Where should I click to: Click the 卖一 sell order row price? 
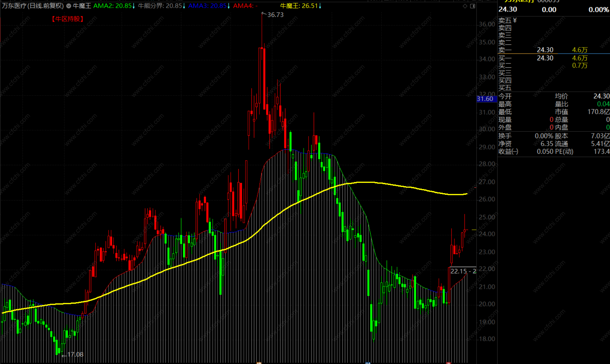click(545, 50)
